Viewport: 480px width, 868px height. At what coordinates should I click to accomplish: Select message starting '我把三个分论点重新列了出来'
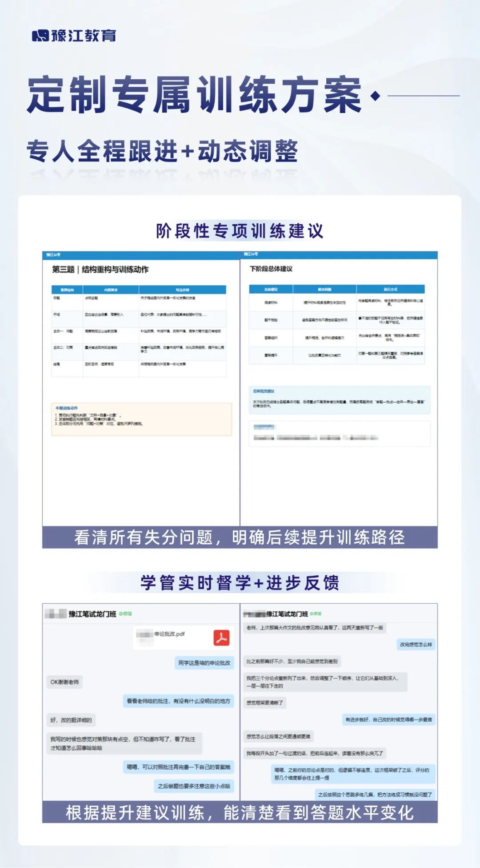[x=325, y=682]
